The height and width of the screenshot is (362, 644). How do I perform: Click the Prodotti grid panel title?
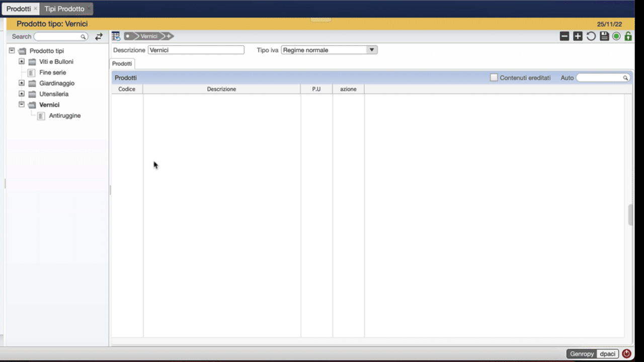(x=125, y=78)
